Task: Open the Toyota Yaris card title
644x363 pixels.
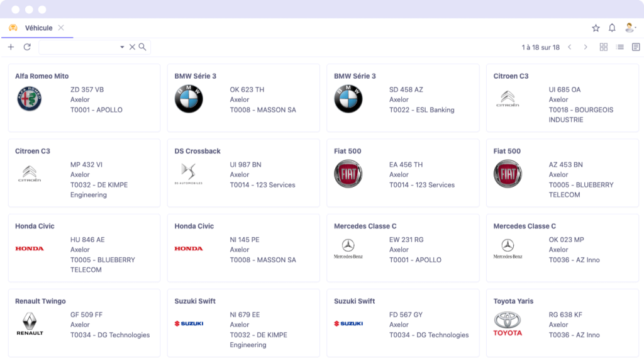Action: click(x=513, y=301)
